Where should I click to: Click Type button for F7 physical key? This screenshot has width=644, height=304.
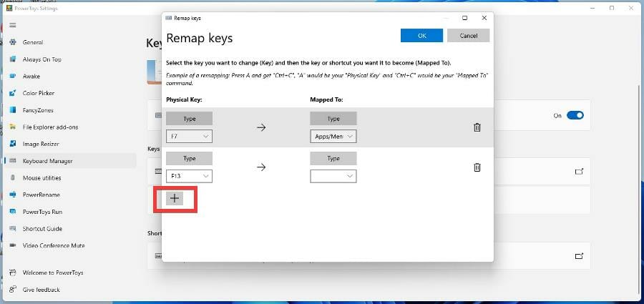[190, 119]
